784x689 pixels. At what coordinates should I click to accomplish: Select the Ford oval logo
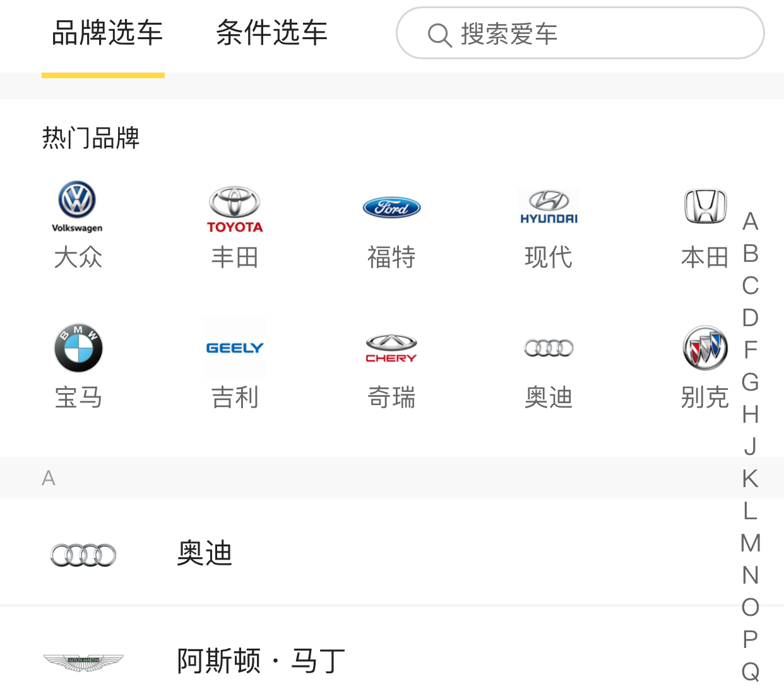(x=392, y=207)
